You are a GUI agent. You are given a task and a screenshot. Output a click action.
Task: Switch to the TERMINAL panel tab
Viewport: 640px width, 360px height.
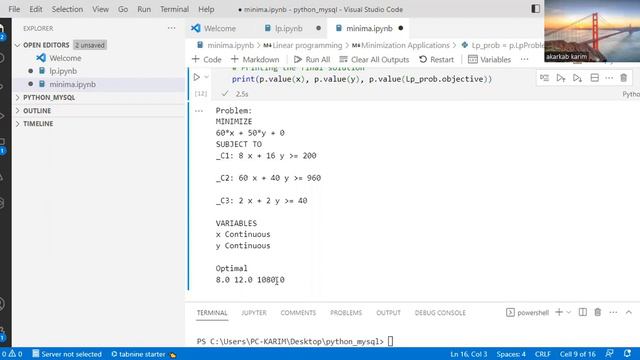pos(212,313)
